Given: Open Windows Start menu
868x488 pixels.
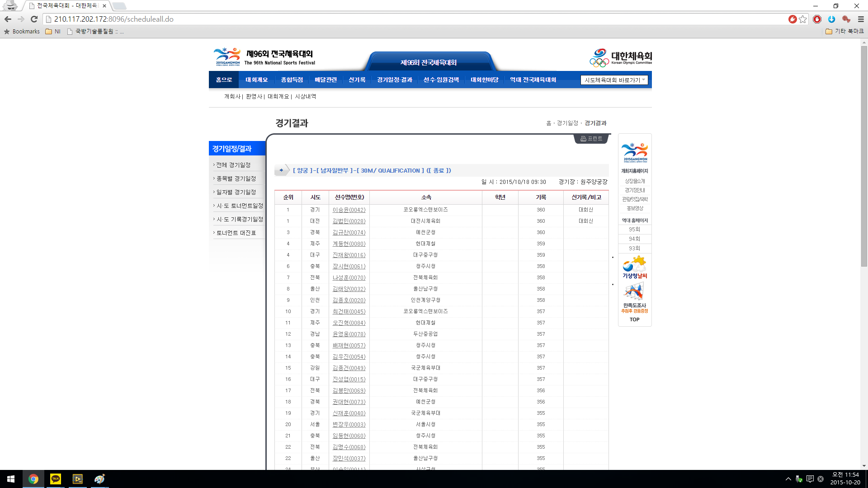Looking at the screenshot, I should tap(11, 479).
